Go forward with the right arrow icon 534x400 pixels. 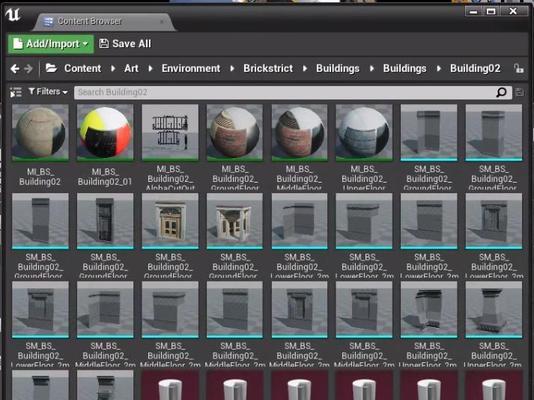pyautogui.click(x=29, y=69)
